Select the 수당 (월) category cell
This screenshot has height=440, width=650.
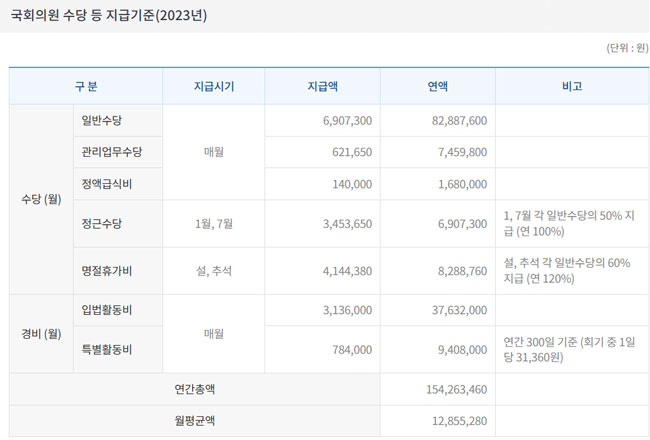click(x=41, y=200)
